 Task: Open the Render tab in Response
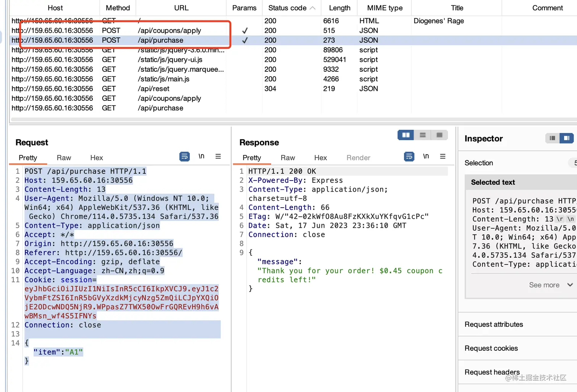coord(358,158)
